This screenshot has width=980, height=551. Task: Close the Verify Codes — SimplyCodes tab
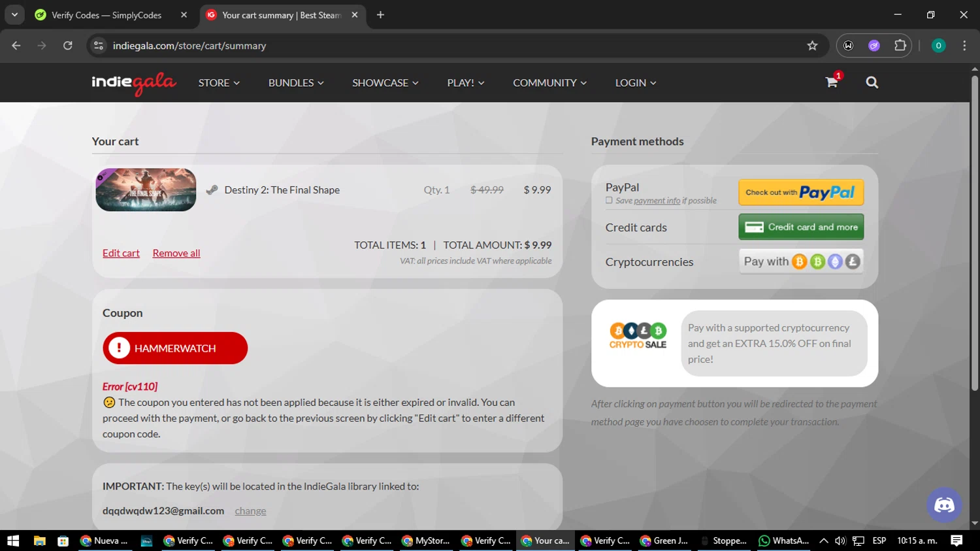184,15
